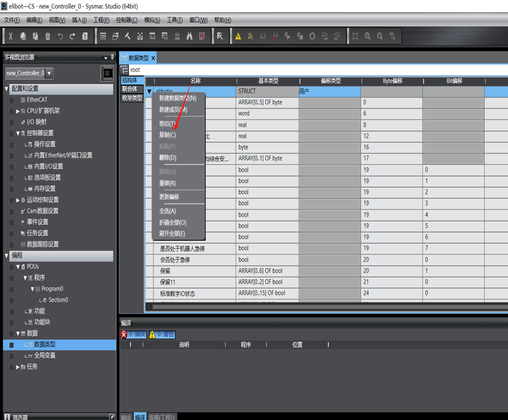Click the binoculars search toolbar icon
This screenshot has width=508, height=420.
[x=189, y=36]
